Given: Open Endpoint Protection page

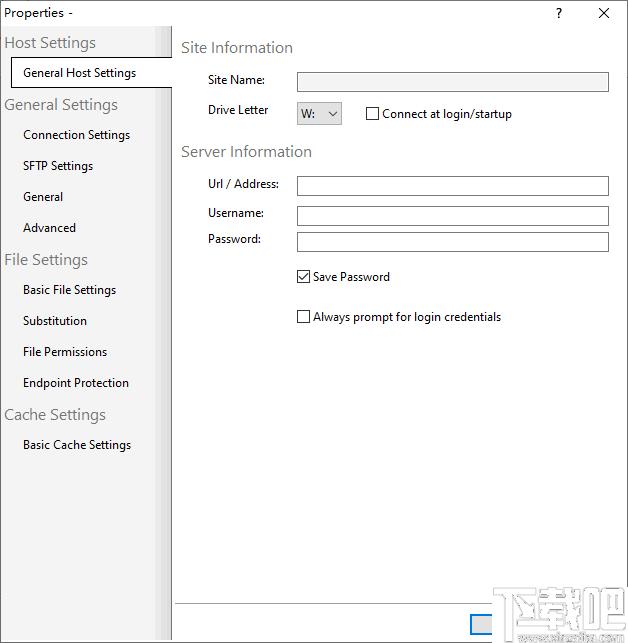Looking at the screenshot, I should click(76, 383).
